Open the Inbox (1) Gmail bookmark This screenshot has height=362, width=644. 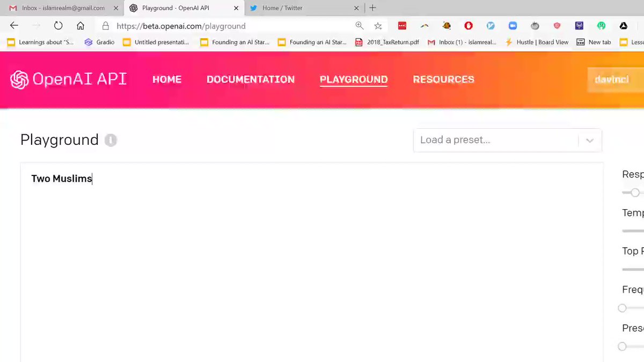point(462,42)
